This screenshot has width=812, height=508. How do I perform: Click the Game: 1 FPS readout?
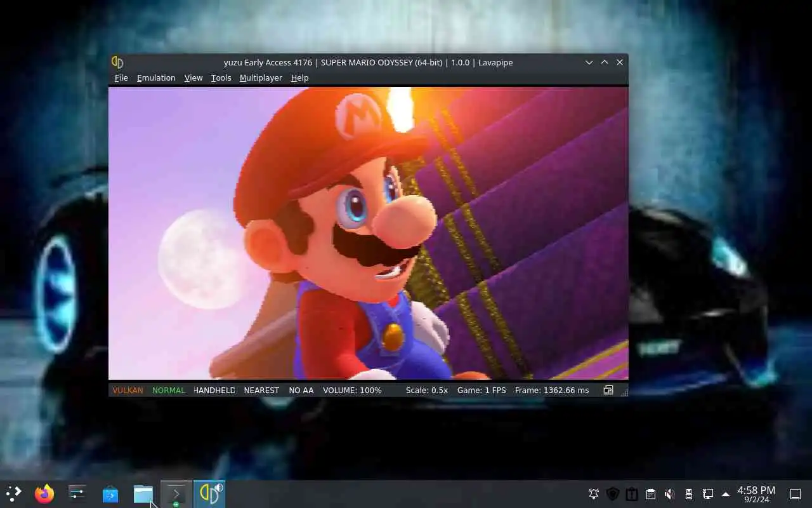point(481,390)
